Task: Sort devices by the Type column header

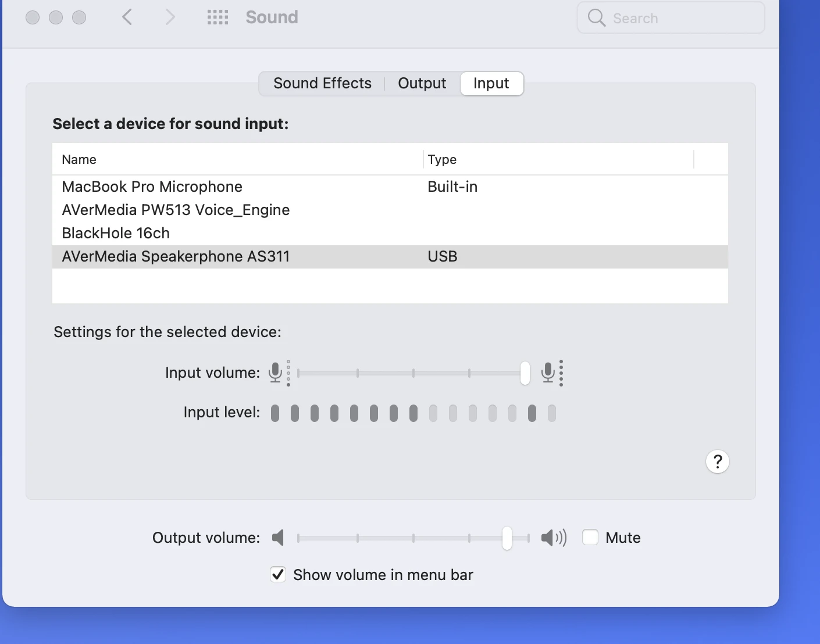Action: click(x=558, y=159)
